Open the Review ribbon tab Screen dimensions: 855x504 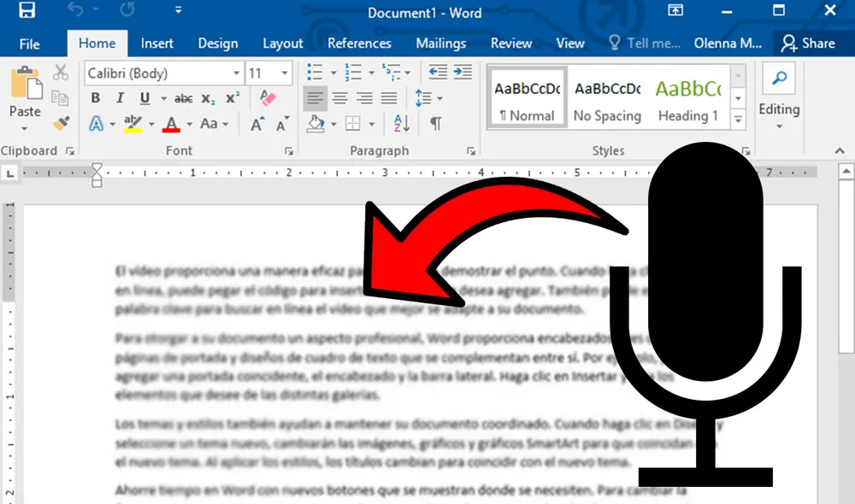tap(511, 43)
